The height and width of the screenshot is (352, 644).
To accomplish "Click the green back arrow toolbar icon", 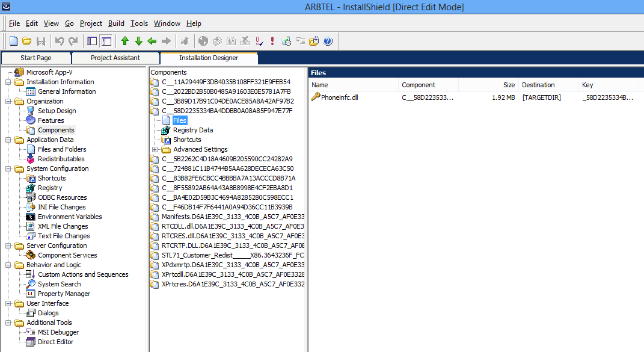I will pyautogui.click(x=152, y=42).
